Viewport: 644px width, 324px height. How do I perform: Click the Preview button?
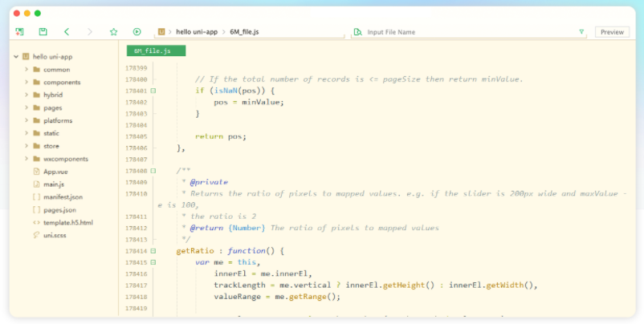tap(611, 32)
